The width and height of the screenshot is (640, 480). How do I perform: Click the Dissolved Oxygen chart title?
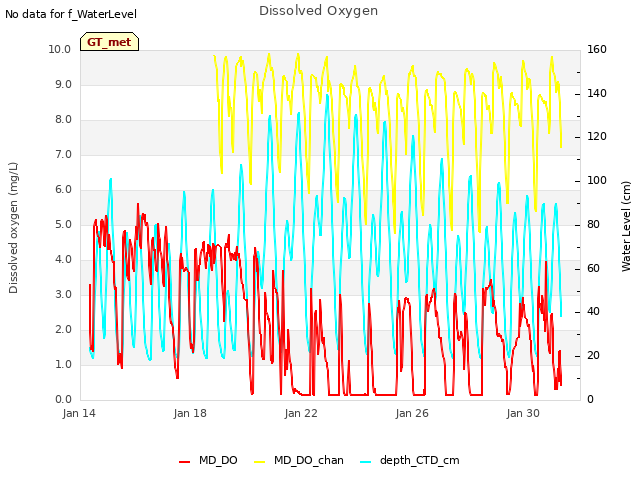coord(318,11)
